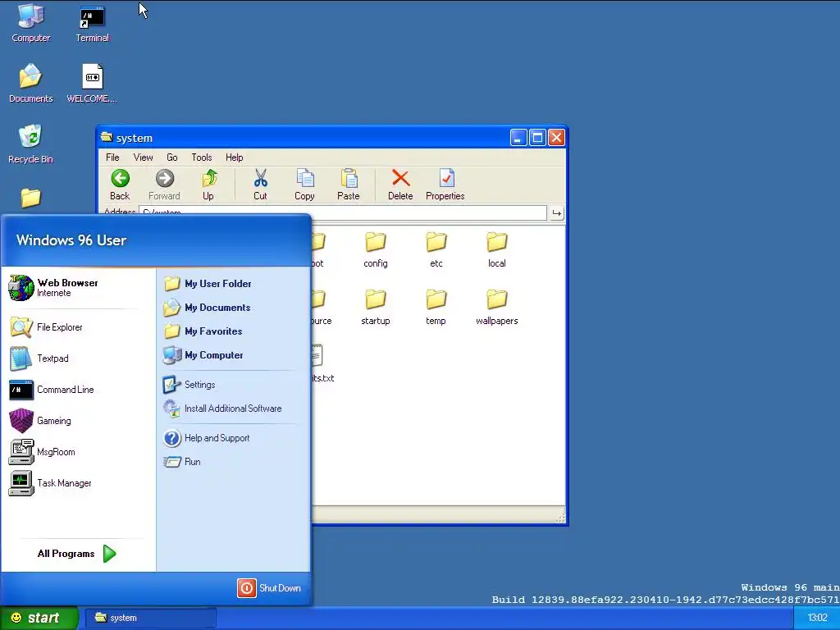Launch Task Manager from the start menu

[x=50, y=482]
